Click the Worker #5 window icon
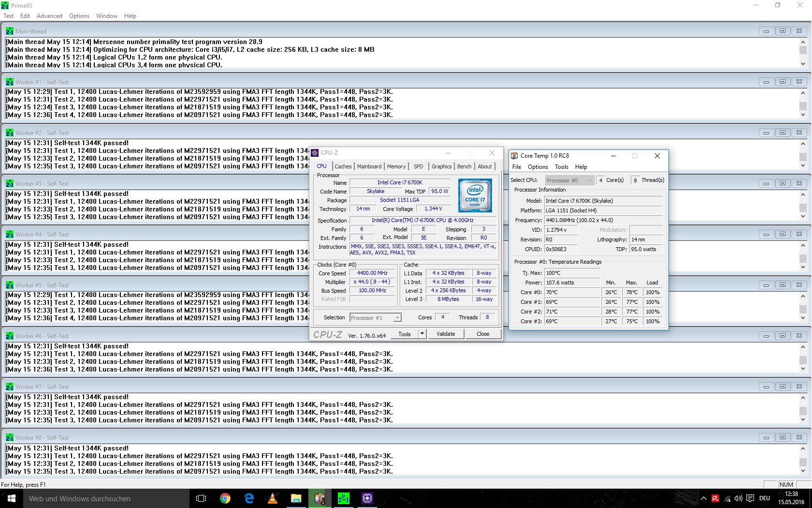The image size is (812, 508). [10, 285]
